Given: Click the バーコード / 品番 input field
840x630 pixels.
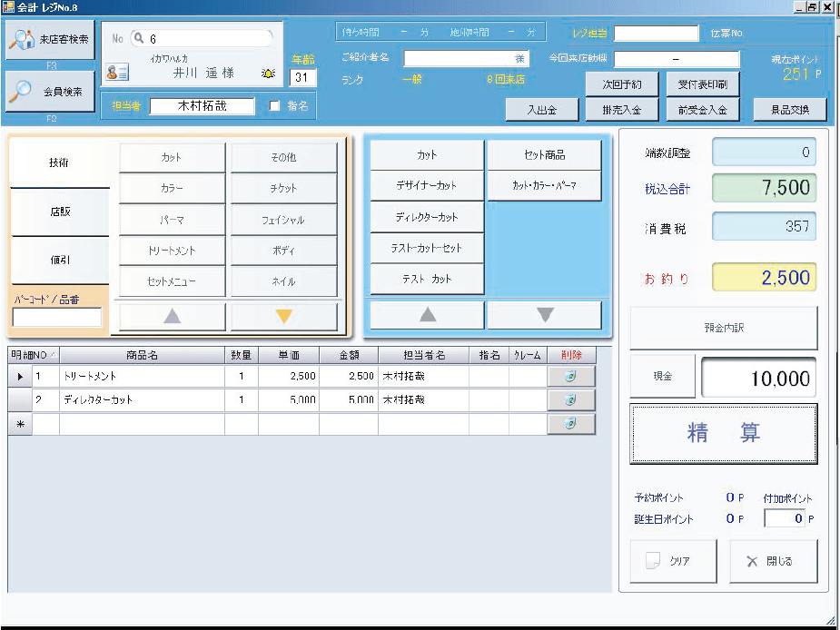Looking at the screenshot, I should pos(57,317).
